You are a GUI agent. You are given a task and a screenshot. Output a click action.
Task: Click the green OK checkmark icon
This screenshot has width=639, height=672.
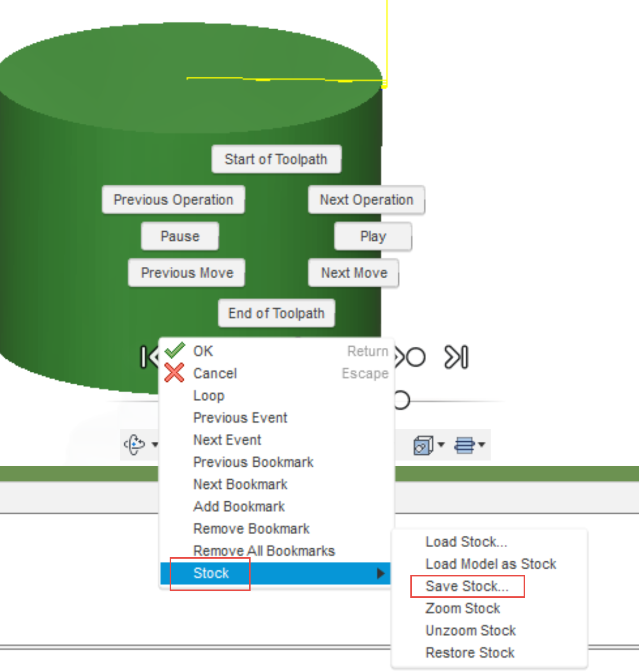[x=176, y=350]
